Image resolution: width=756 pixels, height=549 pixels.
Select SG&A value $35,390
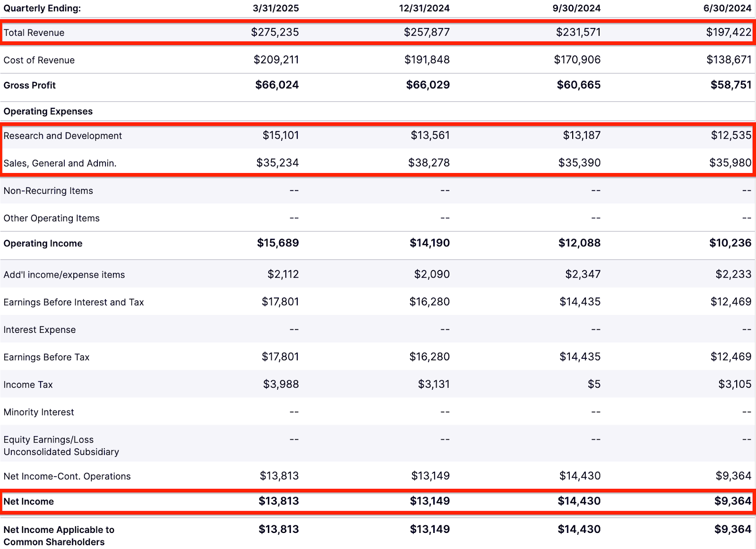point(579,163)
